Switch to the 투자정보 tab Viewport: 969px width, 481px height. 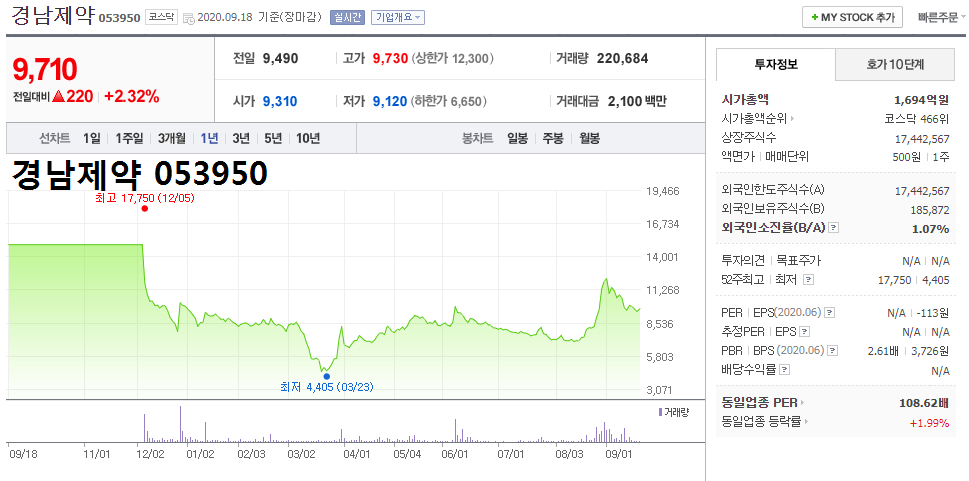pyautogui.click(x=776, y=64)
